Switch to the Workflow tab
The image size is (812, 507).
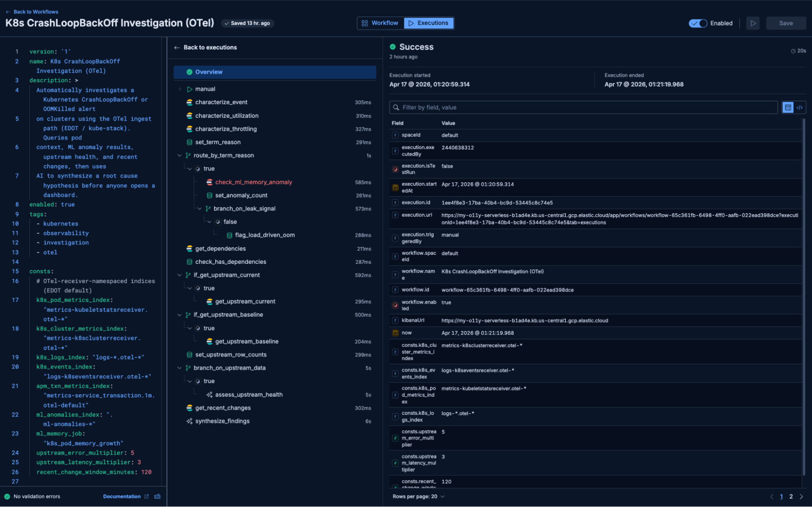(380, 23)
